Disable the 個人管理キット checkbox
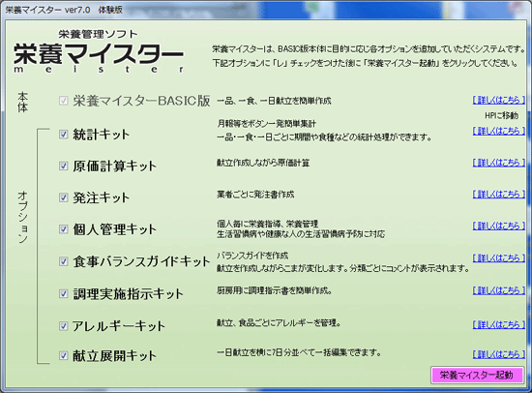 64,229
